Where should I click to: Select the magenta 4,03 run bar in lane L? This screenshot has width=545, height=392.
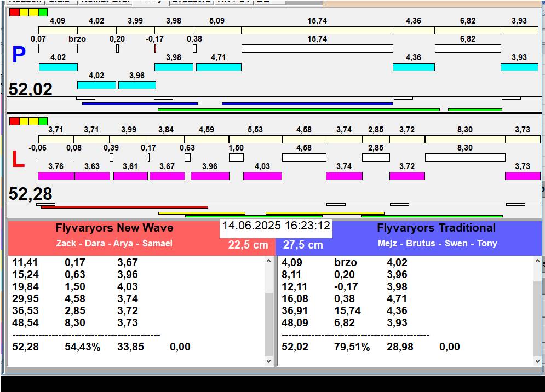coord(262,176)
